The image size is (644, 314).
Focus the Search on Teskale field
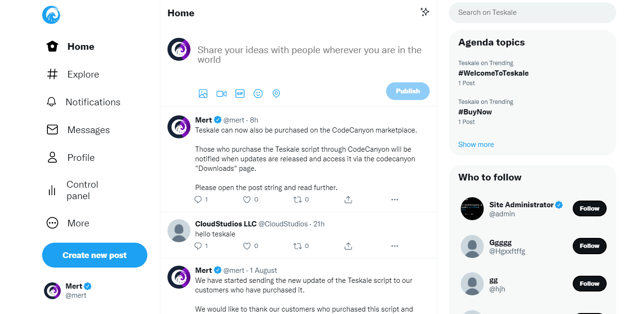click(x=532, y=12)
